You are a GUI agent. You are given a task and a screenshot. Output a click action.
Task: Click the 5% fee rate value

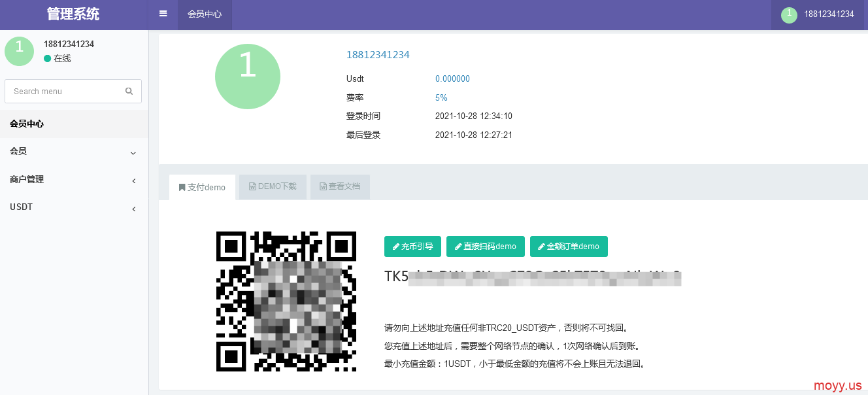pos(441,97)
